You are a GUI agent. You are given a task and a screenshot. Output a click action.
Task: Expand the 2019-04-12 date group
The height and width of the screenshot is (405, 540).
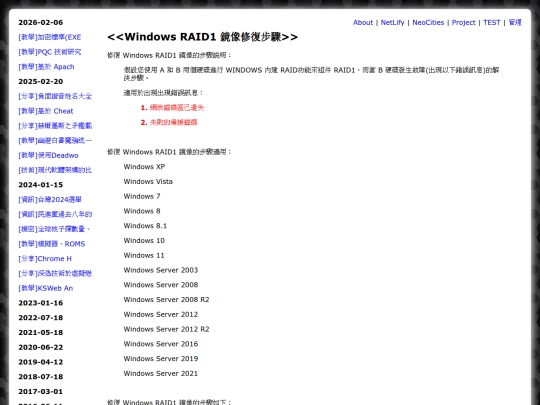pos(41,362)
